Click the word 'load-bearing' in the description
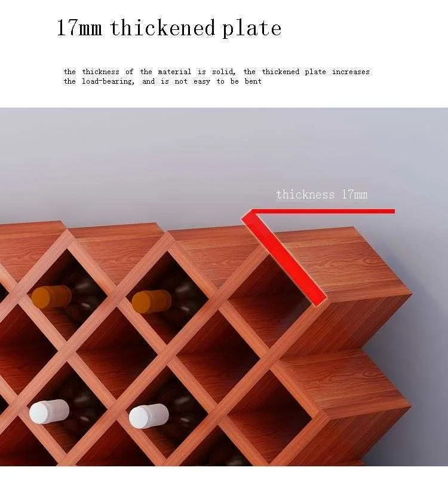The width and height of the screenshot is (448, 498). tap(108, 81)
